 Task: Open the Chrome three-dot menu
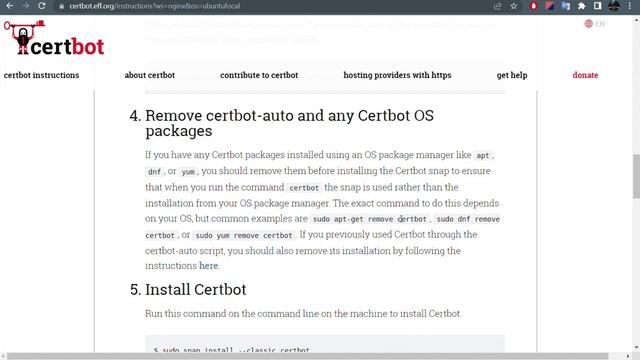pos(630,6)
